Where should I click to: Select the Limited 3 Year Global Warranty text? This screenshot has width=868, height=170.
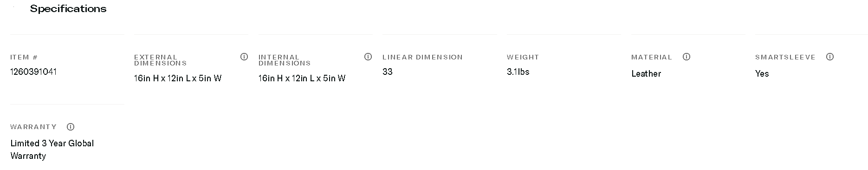52,150
